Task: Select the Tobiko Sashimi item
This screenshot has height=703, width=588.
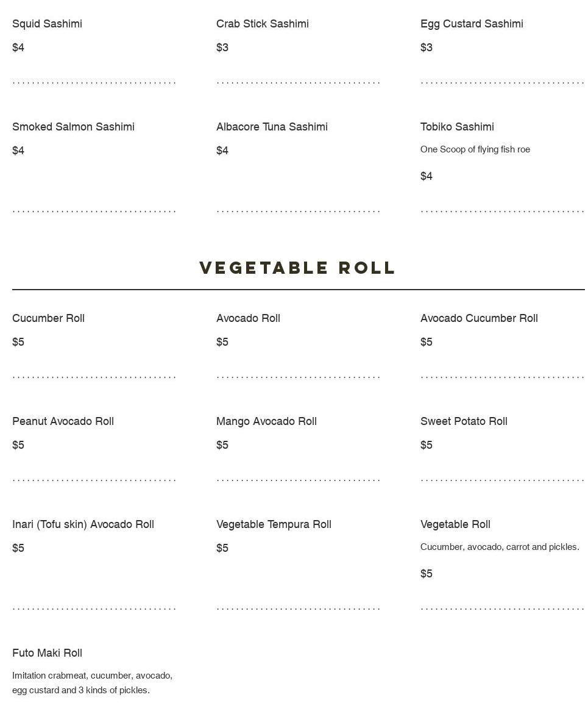Action: pos(457,127)
